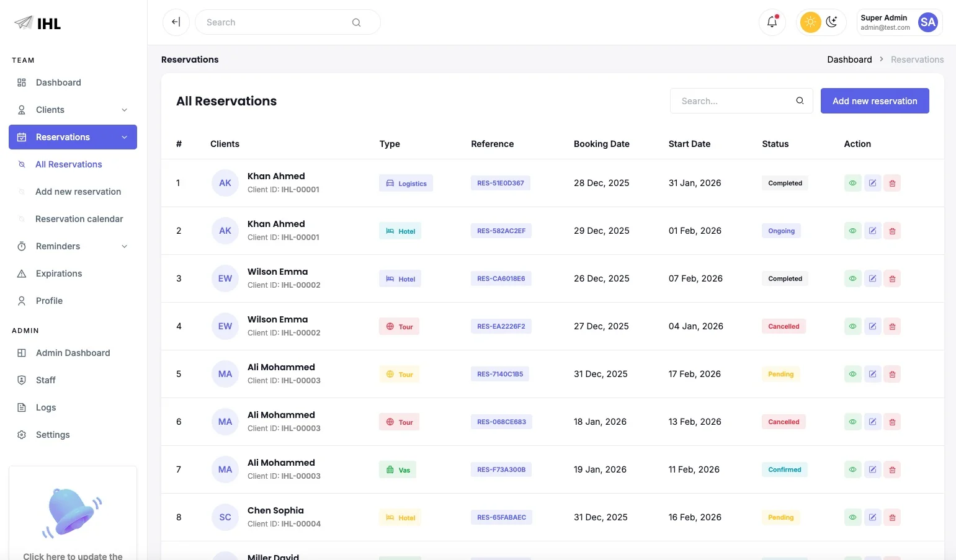Delete reservation RES-51E0D367
The height and width of the screenshot is (560, 956).
[892, 183]
